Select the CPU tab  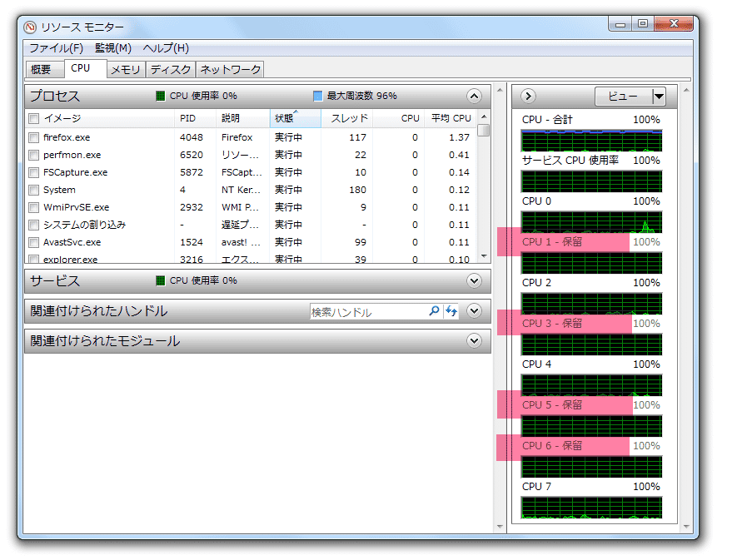pos(85,68)
